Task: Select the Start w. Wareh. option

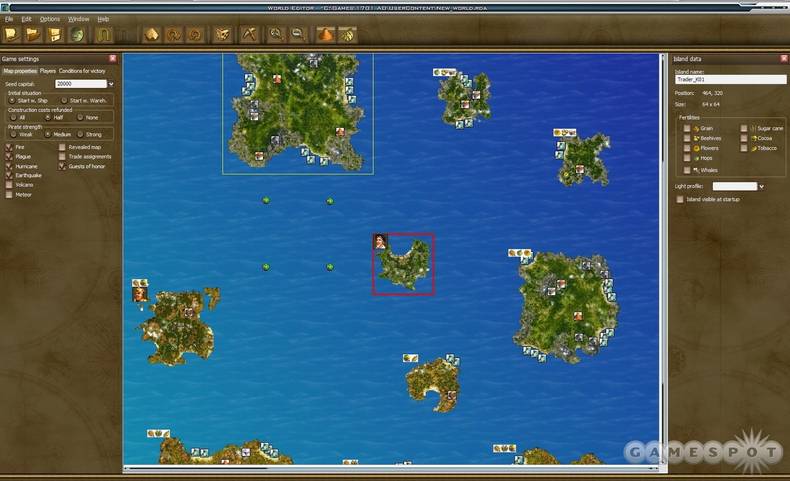Action: click(64, 101)
